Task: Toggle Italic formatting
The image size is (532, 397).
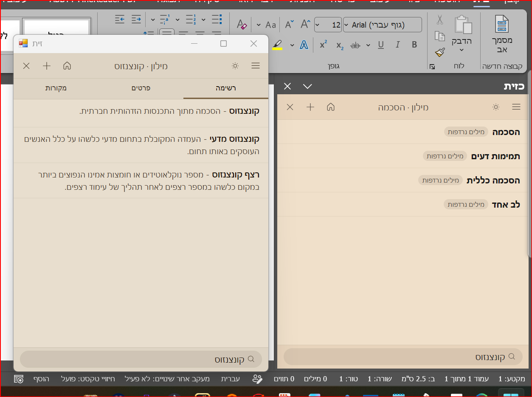Action: [x=398, y=45]
